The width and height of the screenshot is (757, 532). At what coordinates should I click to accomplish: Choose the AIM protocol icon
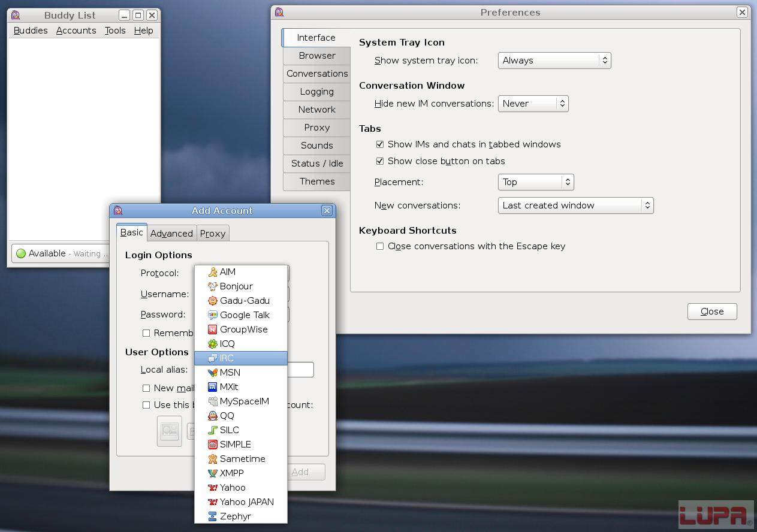click(x=212, y=272)
